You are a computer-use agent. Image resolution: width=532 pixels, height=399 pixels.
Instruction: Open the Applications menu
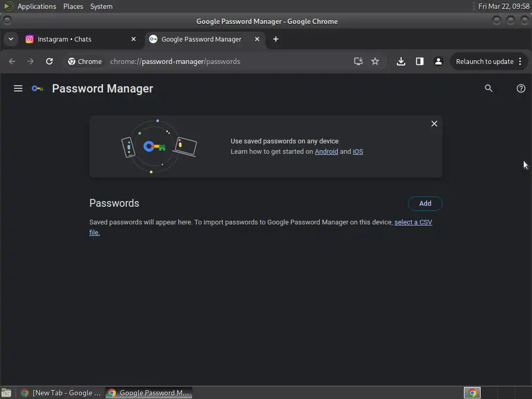[37, 6]
